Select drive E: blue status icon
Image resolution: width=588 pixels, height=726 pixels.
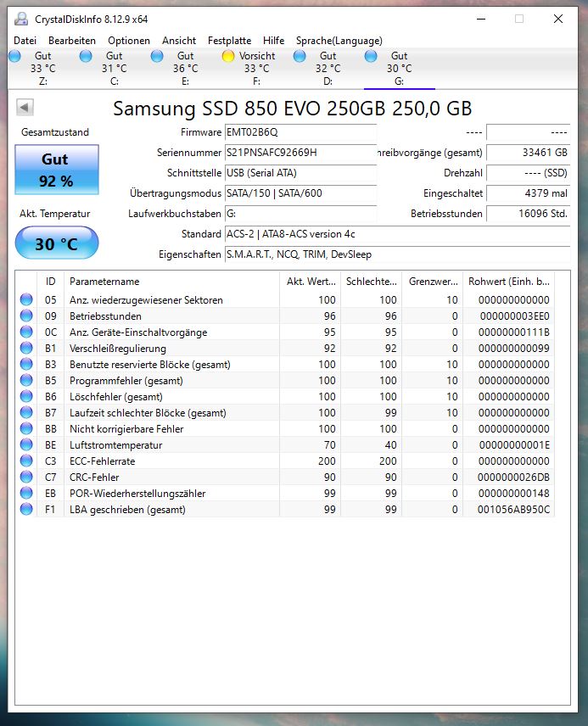157,56
